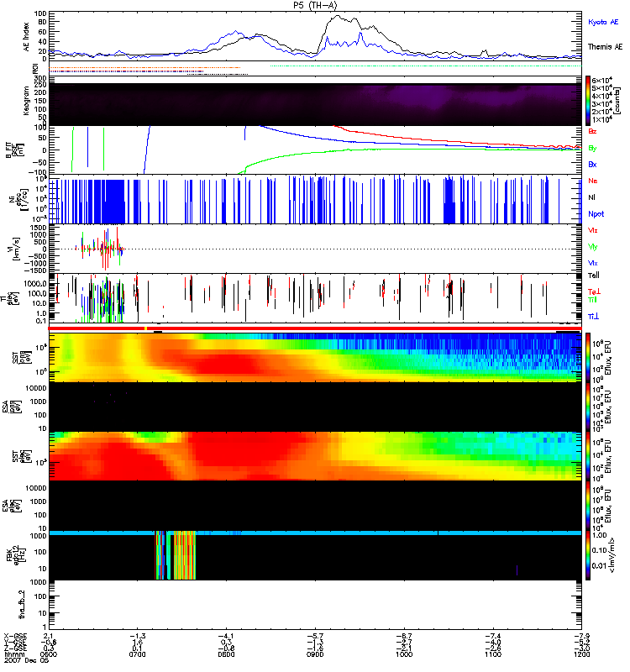630x672 pixels.
Task: Click the black Themis AE peak near 0915
Action: click(339, 16)
